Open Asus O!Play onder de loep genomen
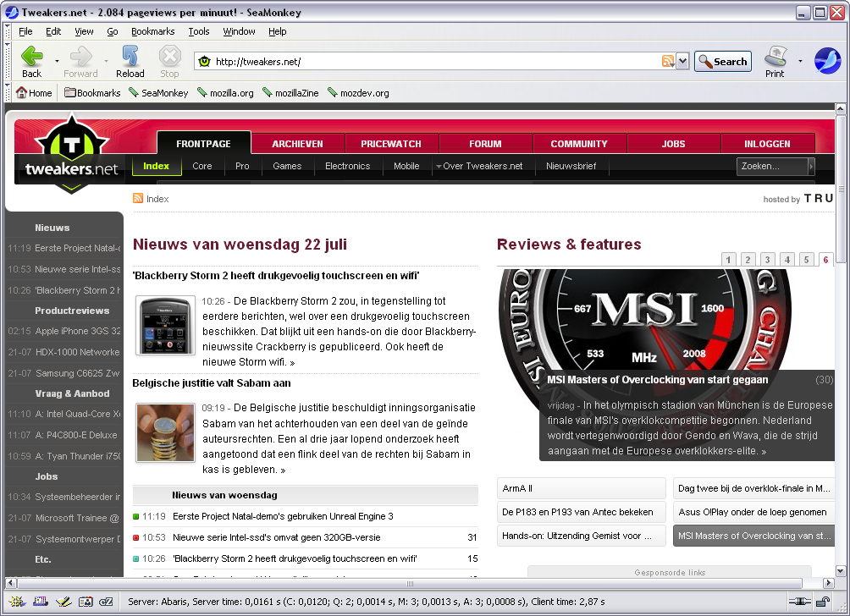 click(x=753, y=512)
